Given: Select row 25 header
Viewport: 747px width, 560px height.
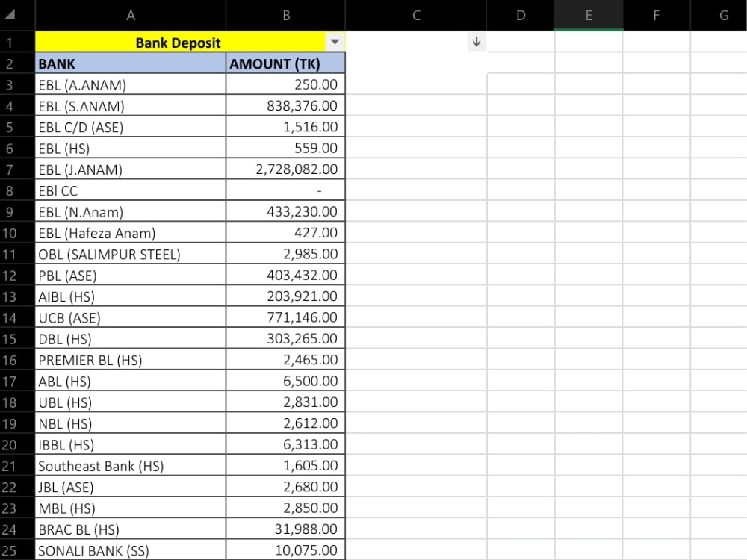Looking at the screenshot, I should (17, 550).
